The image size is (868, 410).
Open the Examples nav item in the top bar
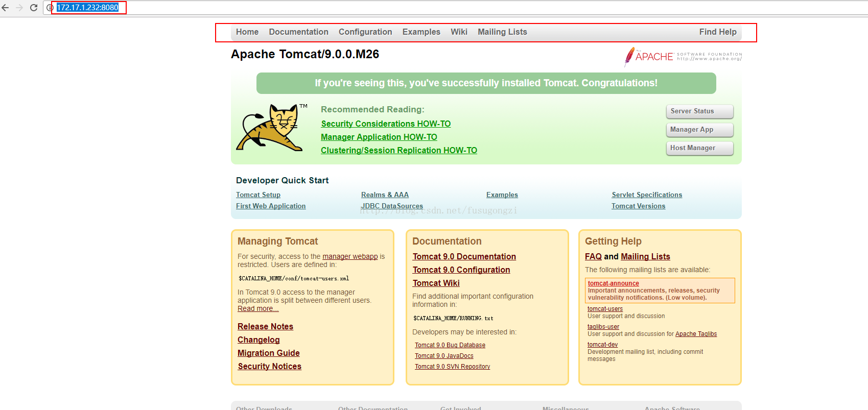click(421, 32)
